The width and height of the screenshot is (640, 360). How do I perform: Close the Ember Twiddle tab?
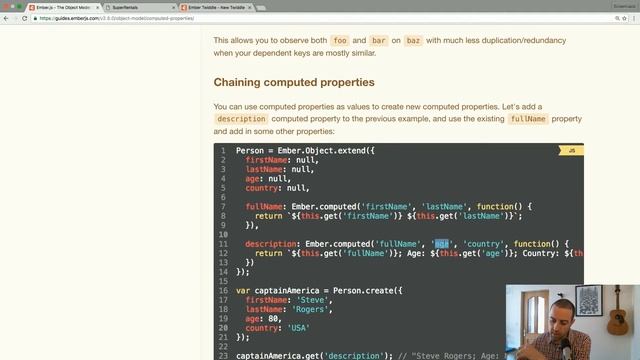pyautogui.click(x=249, y=7)
